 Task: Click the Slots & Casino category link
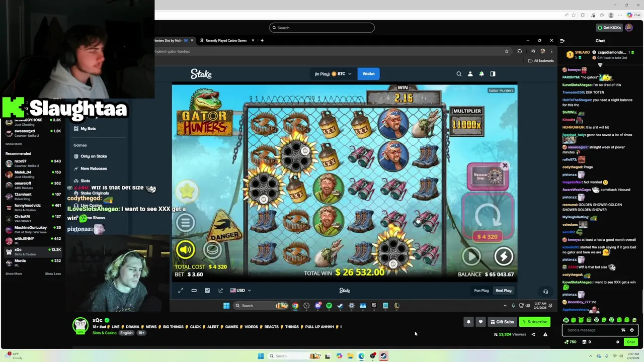coord(104,333)
